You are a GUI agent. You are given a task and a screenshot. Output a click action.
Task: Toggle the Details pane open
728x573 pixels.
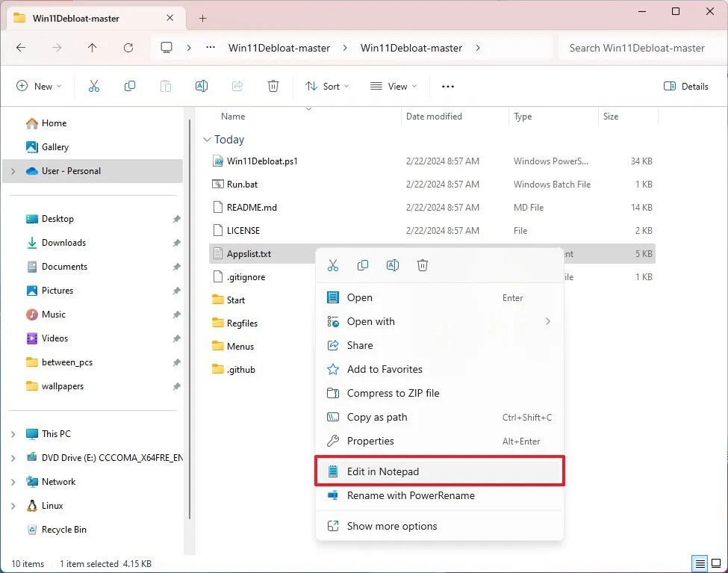click(685, 86)
